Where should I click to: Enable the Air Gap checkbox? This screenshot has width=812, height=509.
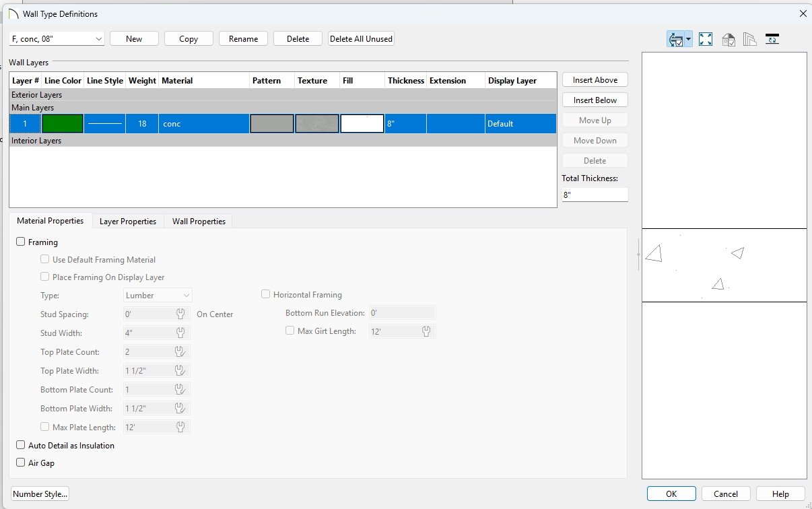[20, 463]
